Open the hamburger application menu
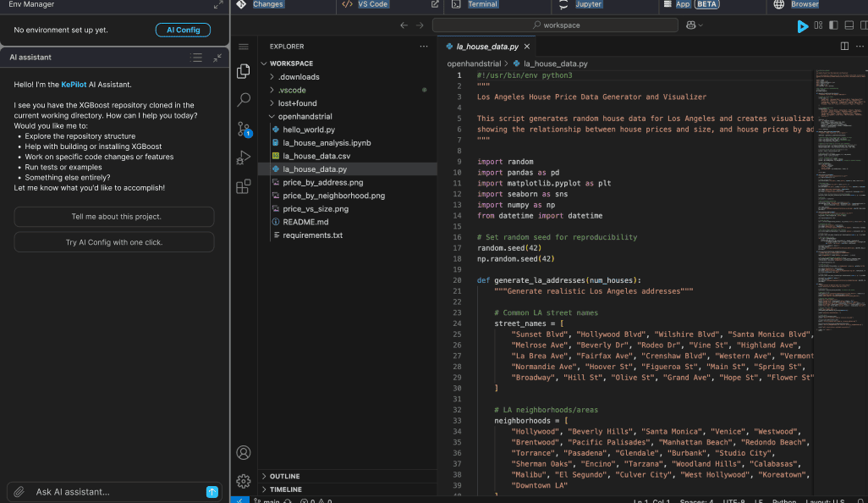This screenshot has height=503, width=868. coord(244,47)
